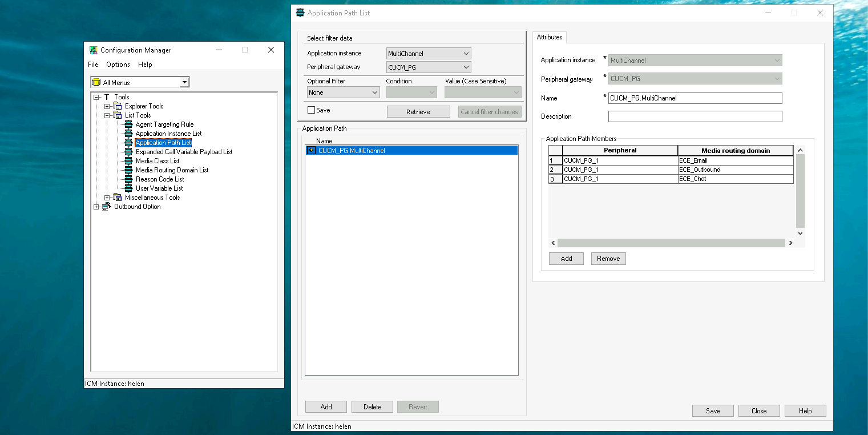Click the Description input field
Screen dimensions: 868x435
[x=695, y=116]
